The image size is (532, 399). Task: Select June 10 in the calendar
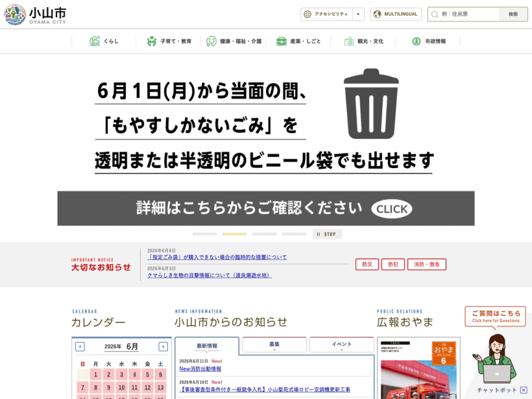tap(121, 387)
